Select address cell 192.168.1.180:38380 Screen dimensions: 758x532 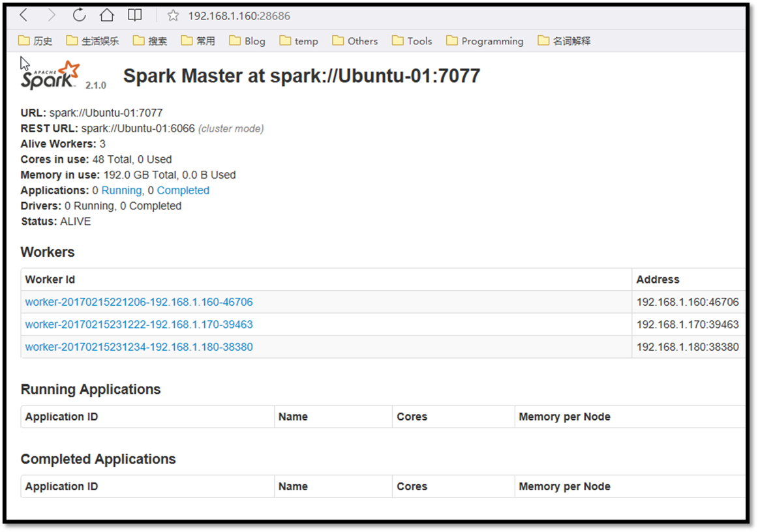pyautogui.click(x=688, y=347)
